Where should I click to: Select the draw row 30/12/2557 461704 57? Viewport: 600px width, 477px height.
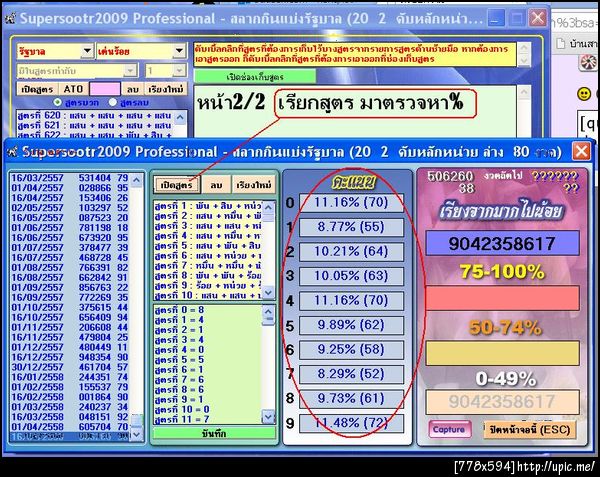(x=70, y=367)
